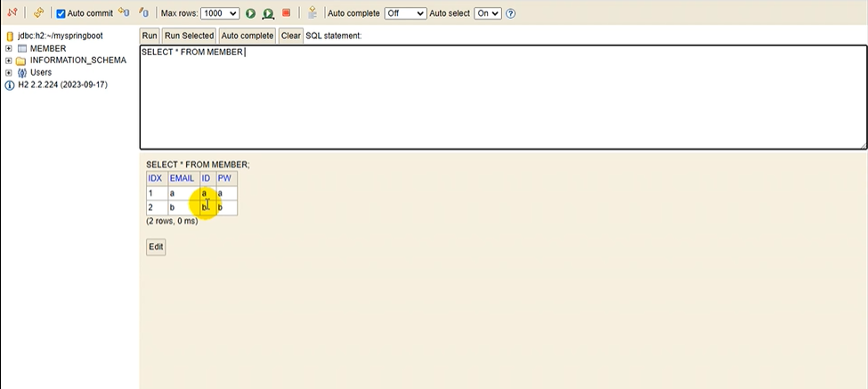868x389 pixels.
Task: Open the Max rows dropdown
Action: [220, 12]
